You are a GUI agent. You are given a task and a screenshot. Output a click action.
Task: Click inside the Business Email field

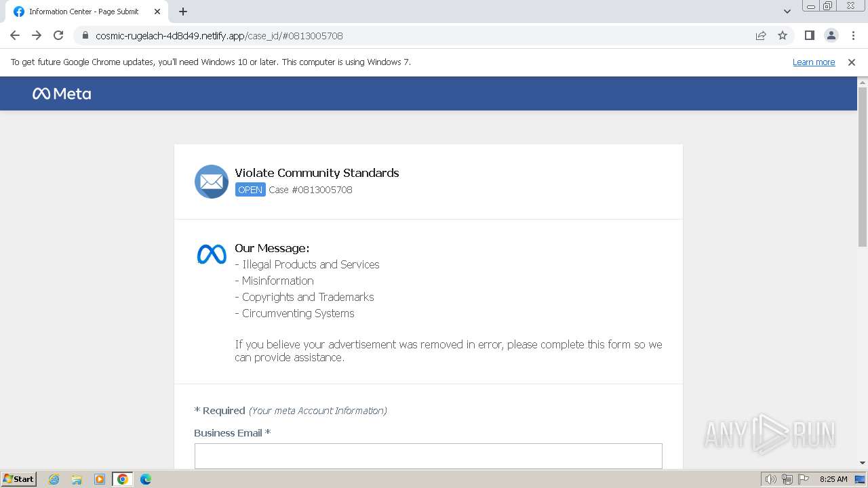pos(429,456)
